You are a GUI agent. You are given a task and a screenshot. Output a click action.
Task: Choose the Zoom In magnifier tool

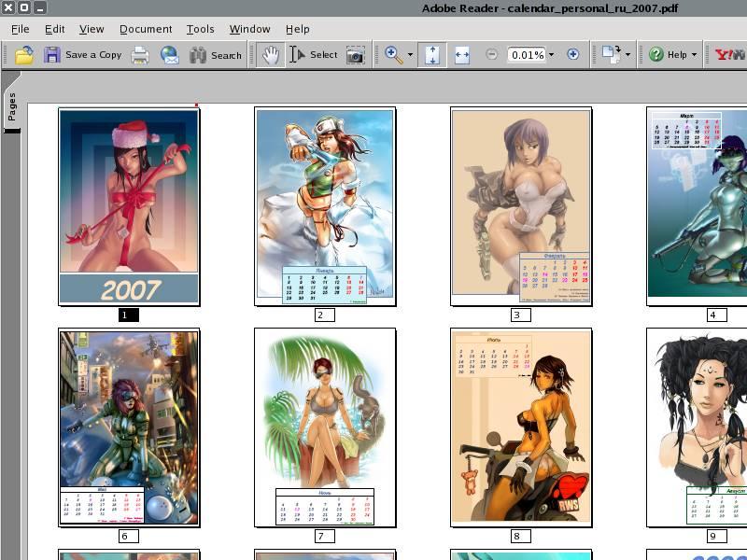393,54
